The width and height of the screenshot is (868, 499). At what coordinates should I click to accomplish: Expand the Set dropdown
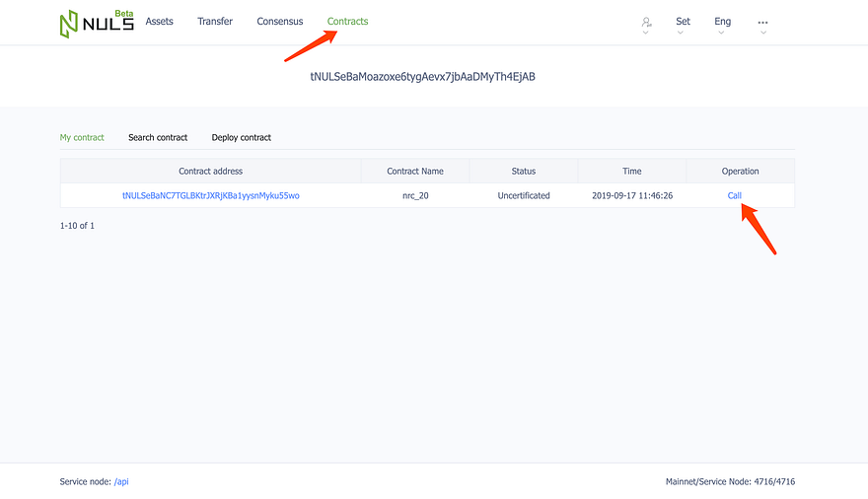683,22
